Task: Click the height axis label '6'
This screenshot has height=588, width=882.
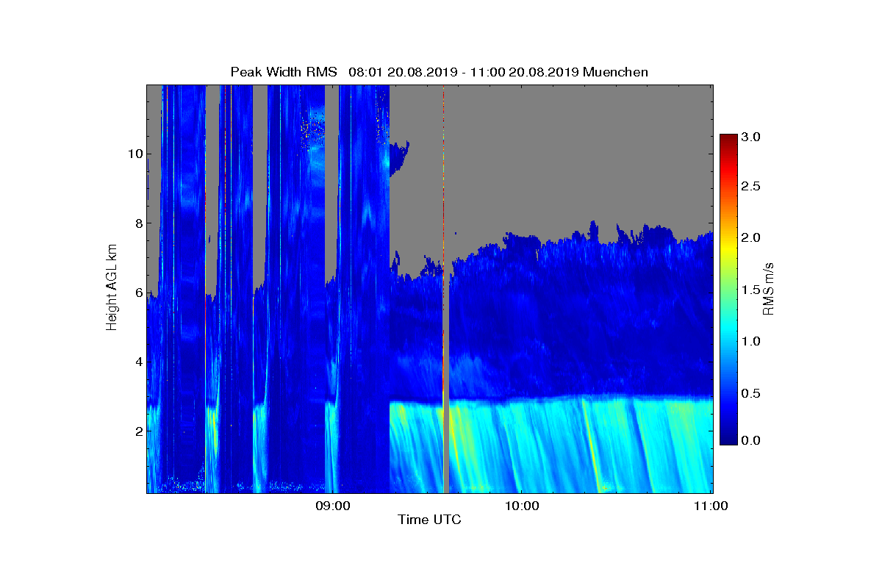Action: pyautogui.click(x=137, y=293)
